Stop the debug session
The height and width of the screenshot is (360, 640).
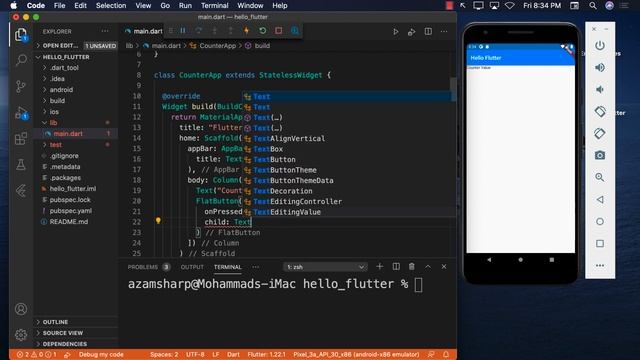(x=279, y=31)
